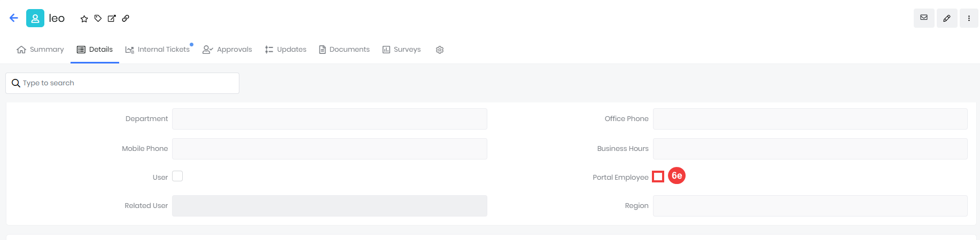Select the Documents tab
This screenshot has height=240, width=980.
click(x=344, y=50)
